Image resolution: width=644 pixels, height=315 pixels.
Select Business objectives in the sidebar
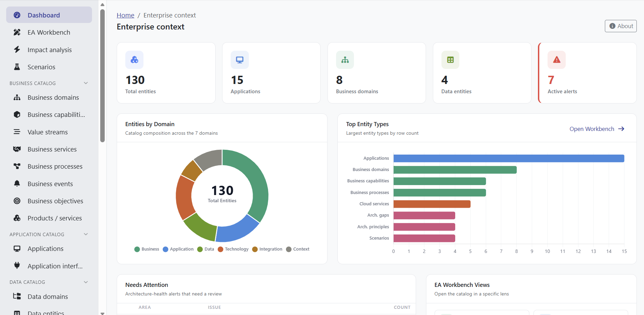tap(49, 201)
